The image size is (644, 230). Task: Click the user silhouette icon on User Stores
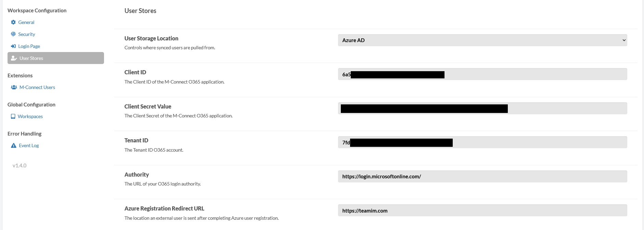13,58
